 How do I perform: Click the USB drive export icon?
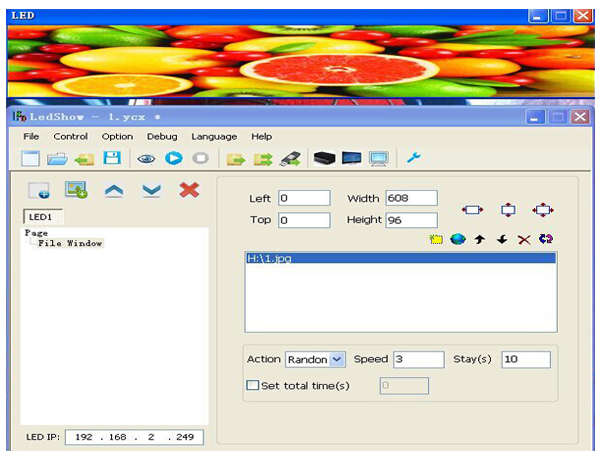(x=290, y=158)
